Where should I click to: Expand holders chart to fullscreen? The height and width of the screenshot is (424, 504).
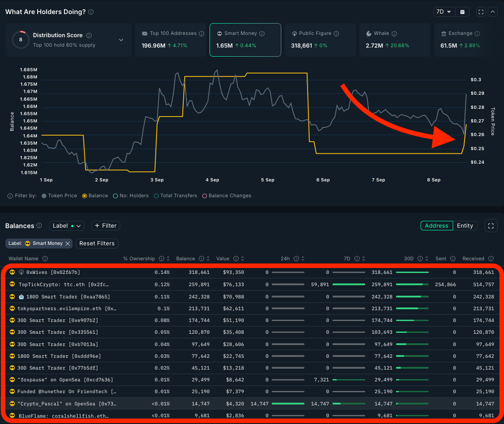coord(481,12)
